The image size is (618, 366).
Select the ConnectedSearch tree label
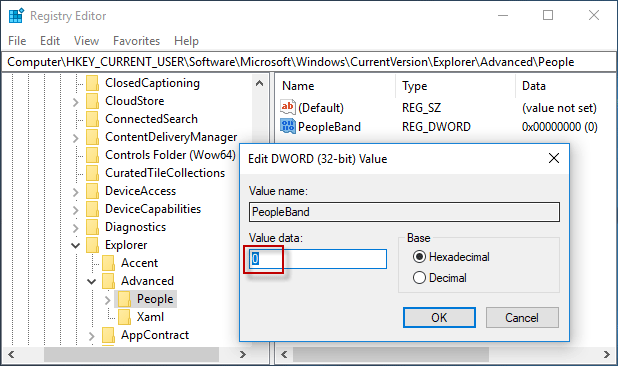(151, 119)
